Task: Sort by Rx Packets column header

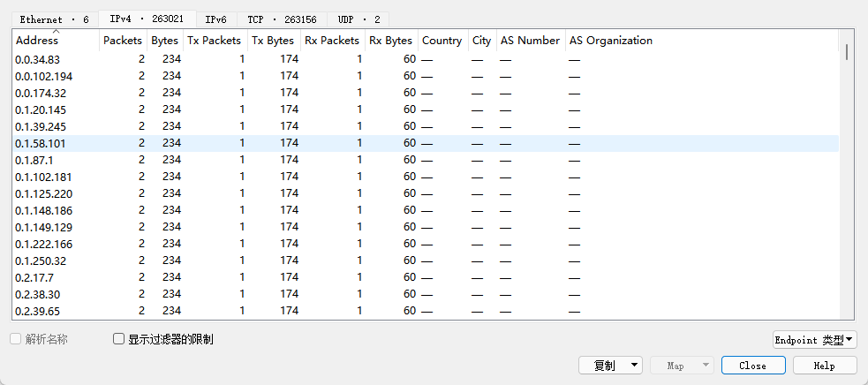Action: coord(332,41)
